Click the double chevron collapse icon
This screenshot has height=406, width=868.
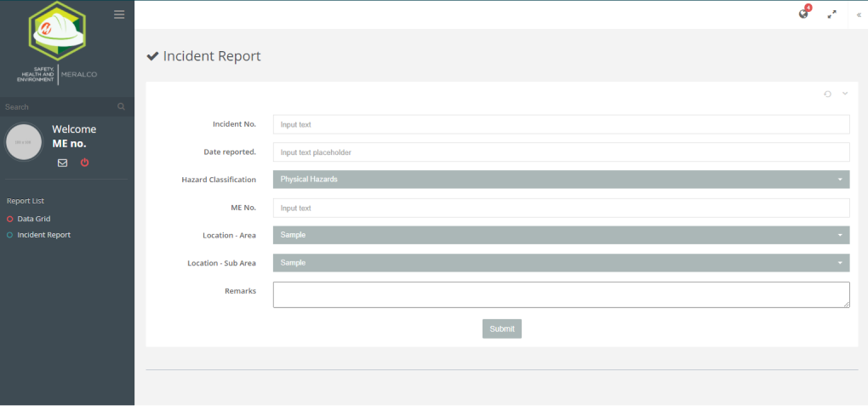coord(858,14)
